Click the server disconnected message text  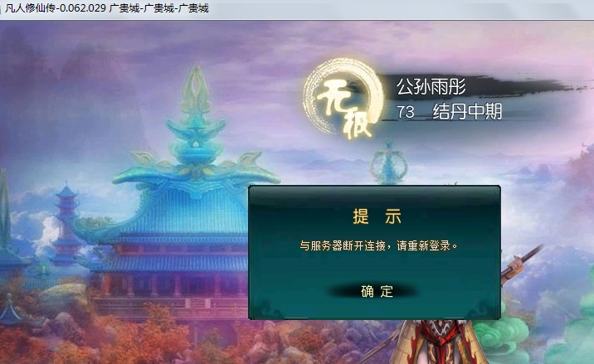tap(378, 246)
